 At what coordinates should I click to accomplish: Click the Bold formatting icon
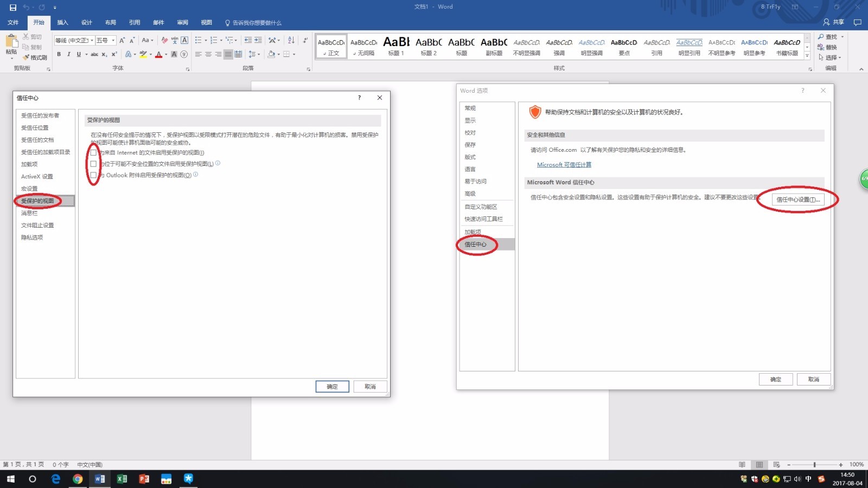point(59,54)
